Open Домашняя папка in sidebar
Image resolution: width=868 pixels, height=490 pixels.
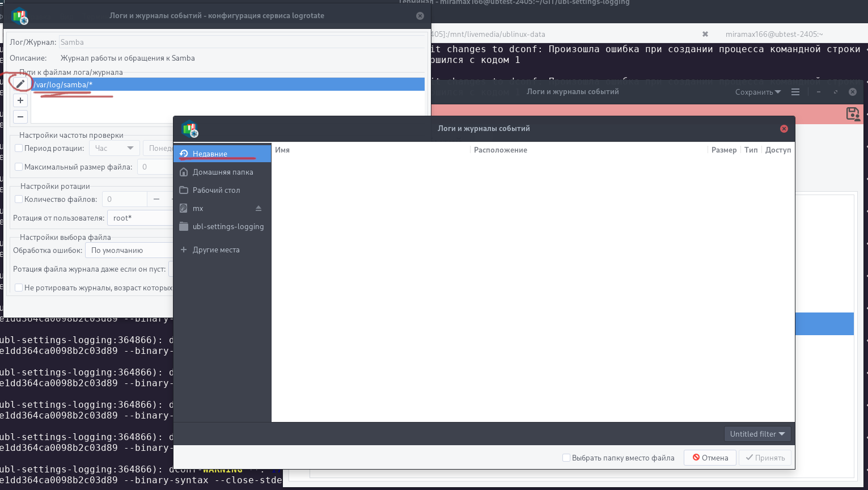(x=222, y=172)
